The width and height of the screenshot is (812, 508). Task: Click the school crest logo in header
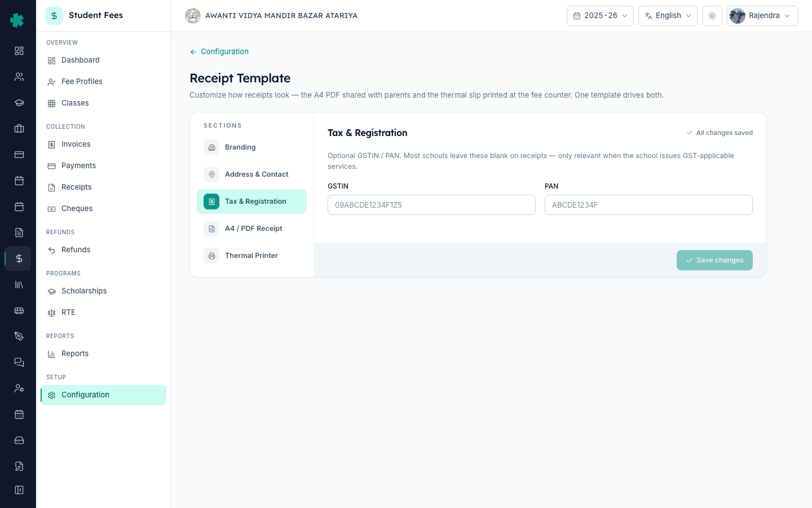pyautogui.click(x=193, y=16)
